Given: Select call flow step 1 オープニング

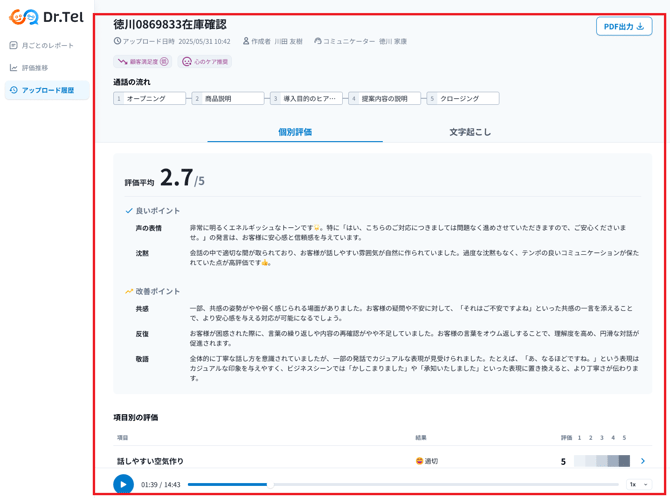Looking at the screenshot, I should (150, 98).
